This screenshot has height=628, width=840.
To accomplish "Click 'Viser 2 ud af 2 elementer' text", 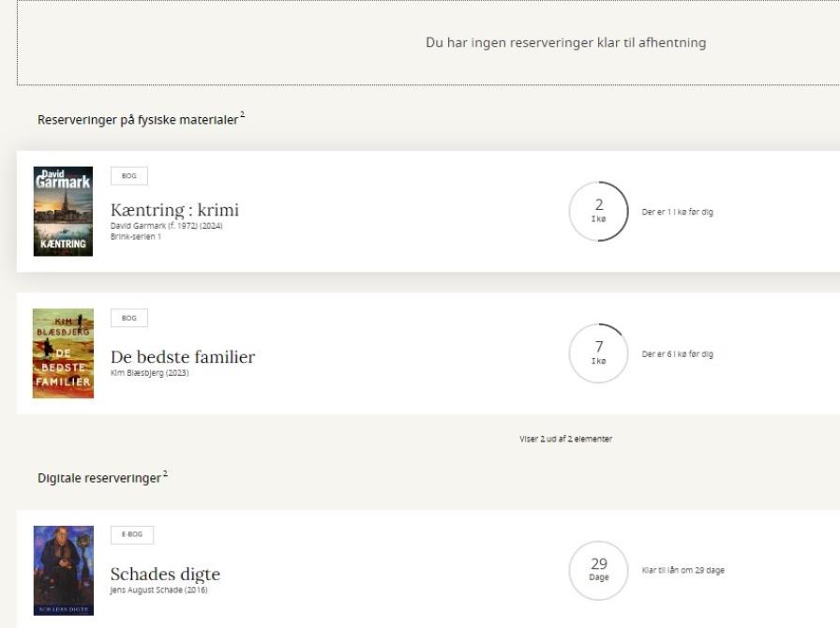I will point(565,439).
